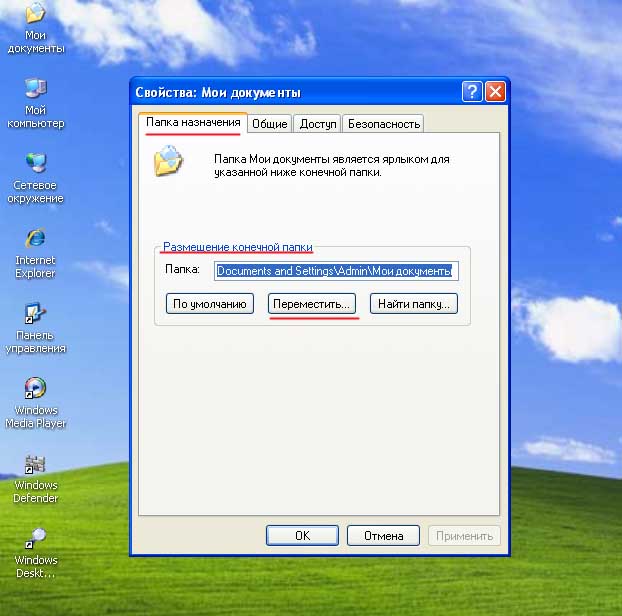Viewport: 622px width, 616px height.
Task: Select the Мои документы desktop icon
Action: [x=35, y=16]
